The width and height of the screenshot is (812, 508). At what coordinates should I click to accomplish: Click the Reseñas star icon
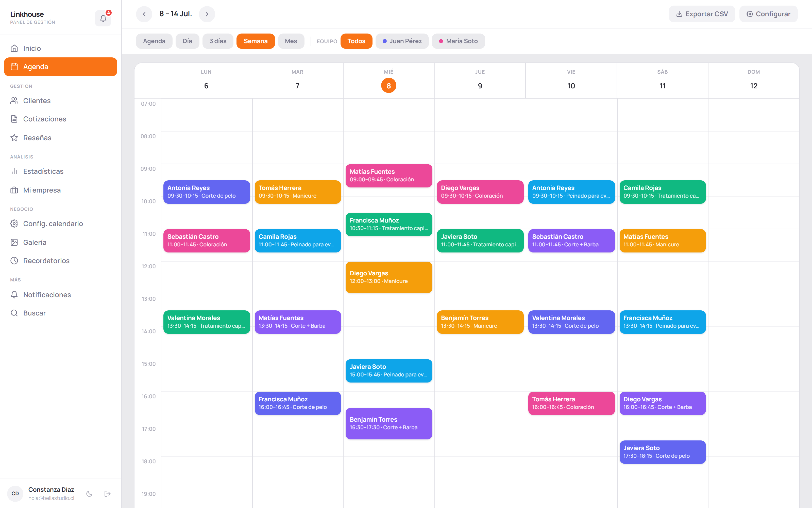(x=14, y=137)
